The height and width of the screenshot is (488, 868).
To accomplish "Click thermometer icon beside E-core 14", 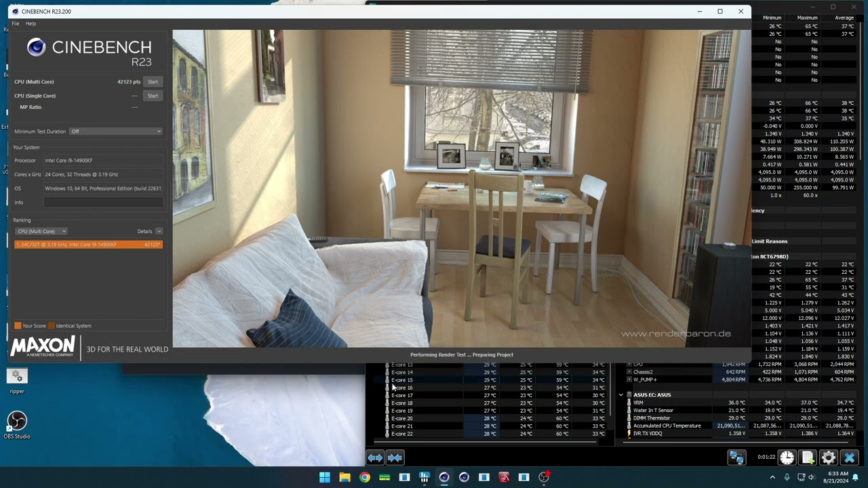I will [x=387, y=372].
